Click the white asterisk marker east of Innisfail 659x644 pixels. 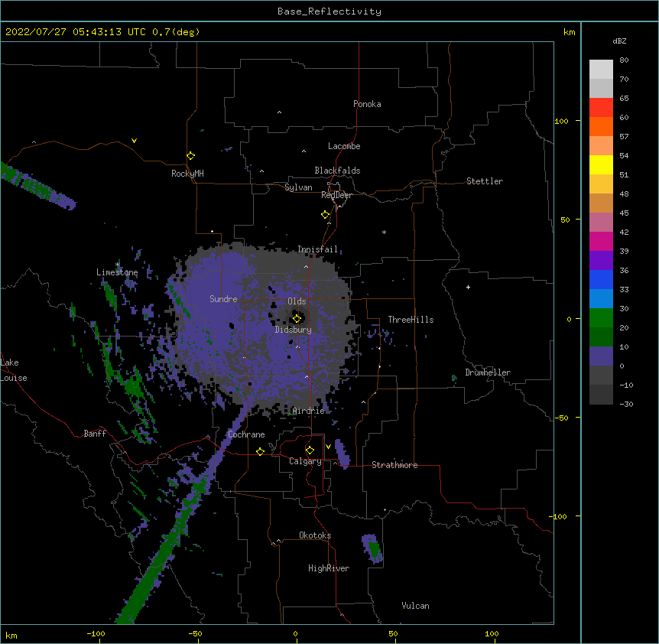click(x=384, y=232)
